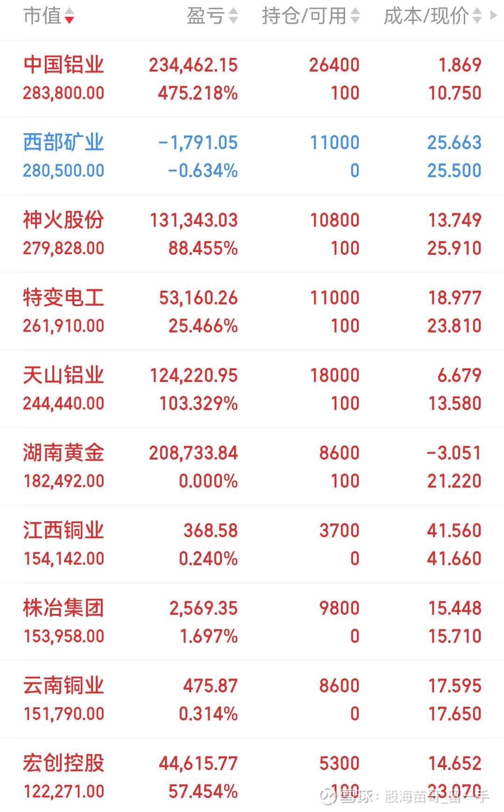504x812 pixels.
Task: Click the sort arrows next to 市值
Action: 69,16
